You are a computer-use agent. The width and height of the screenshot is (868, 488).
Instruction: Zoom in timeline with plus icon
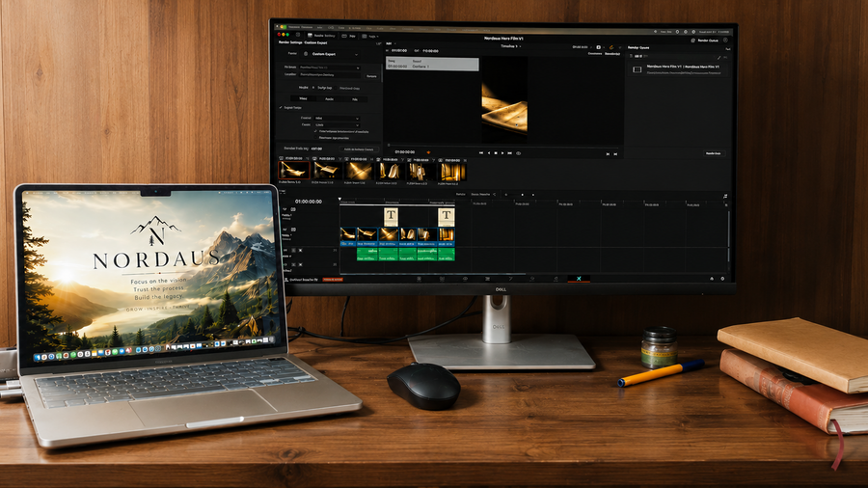pyautogui.click(x=533, y=195)
